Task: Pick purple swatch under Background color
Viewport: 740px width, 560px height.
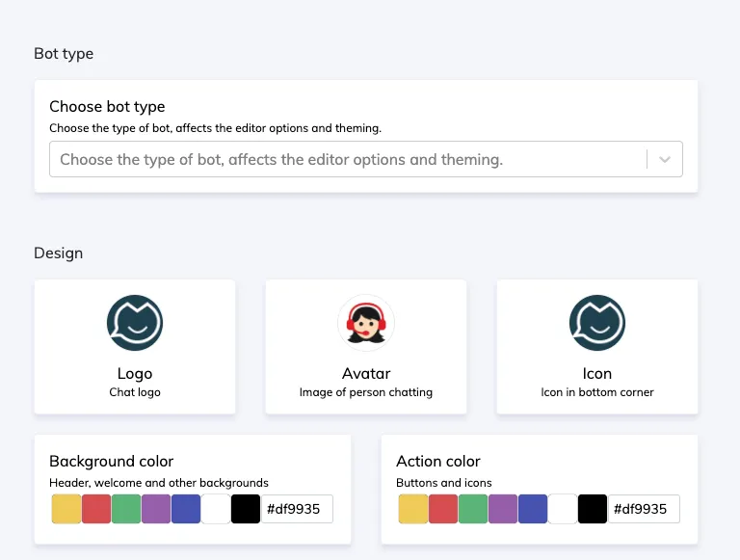Action: click(156, 509)
